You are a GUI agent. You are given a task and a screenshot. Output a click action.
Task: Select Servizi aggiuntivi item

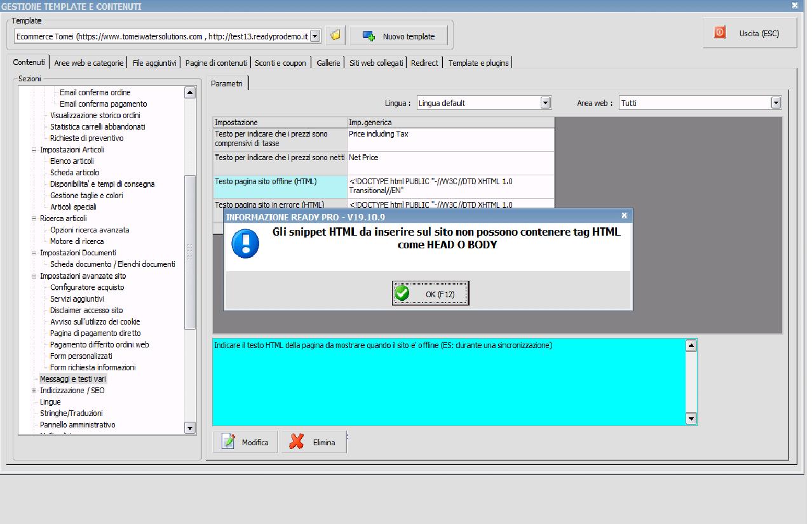[77, 299]
